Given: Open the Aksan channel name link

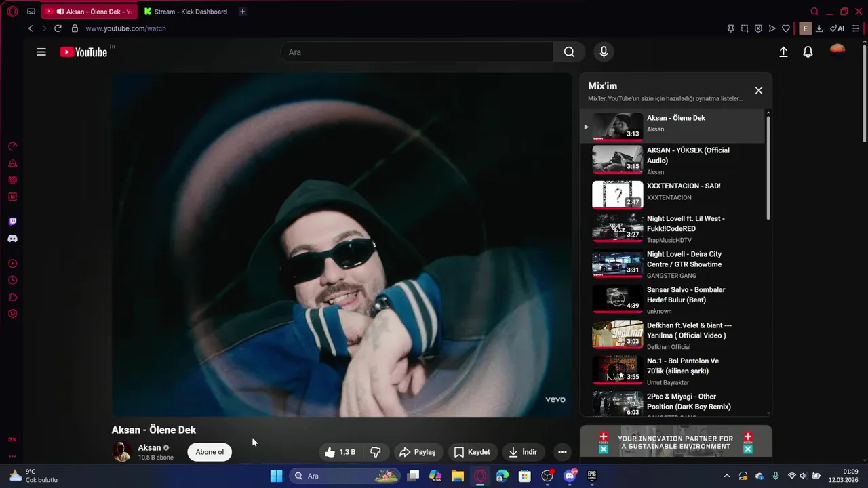Looking at the screenshot, I should pyautogui.click(x=149, y=447).
